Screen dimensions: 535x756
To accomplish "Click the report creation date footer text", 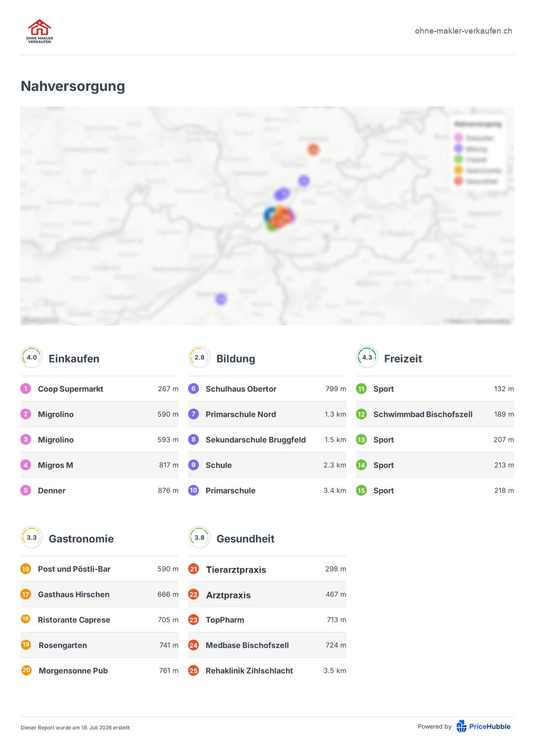I will (x=75, y=728).
